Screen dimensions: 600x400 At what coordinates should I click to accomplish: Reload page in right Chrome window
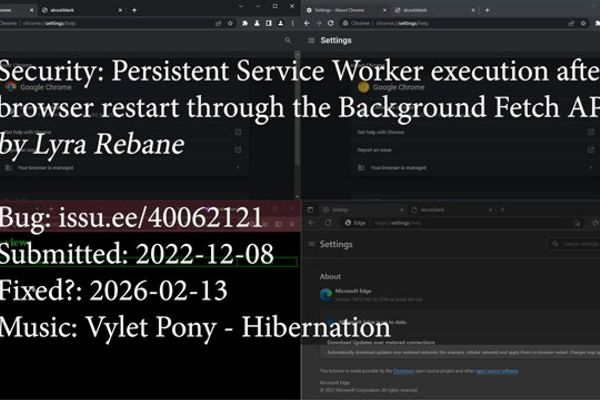331,23
